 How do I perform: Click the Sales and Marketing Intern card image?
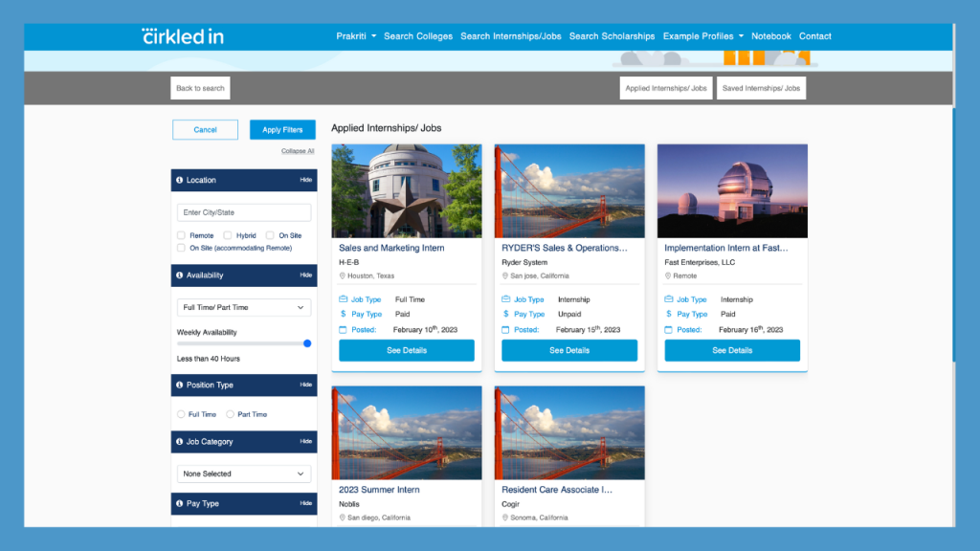pos(407,191)
